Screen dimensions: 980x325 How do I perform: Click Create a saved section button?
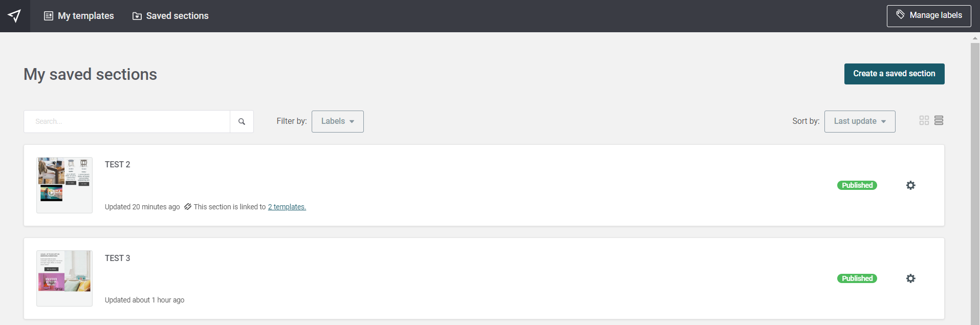pos(894,74)
